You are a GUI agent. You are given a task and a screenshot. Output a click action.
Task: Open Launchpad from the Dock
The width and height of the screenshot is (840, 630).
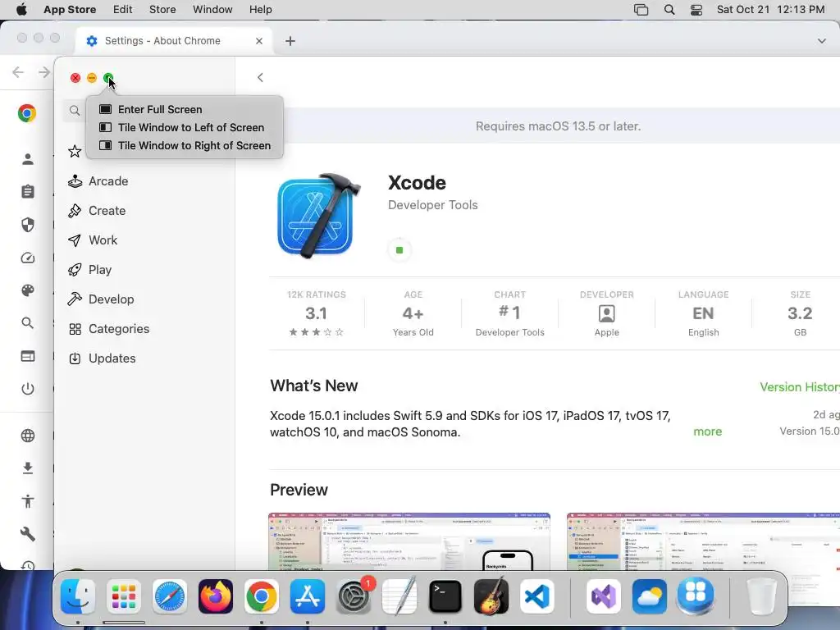124,596
